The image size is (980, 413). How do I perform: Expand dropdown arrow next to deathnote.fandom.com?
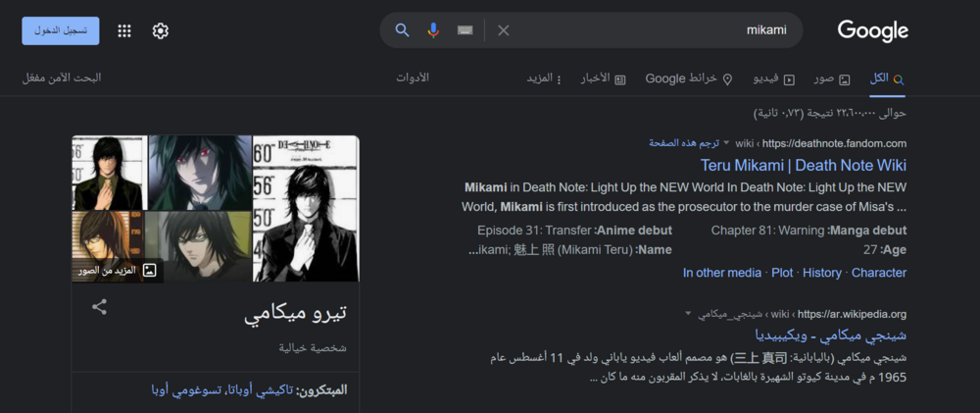[726, 143]
